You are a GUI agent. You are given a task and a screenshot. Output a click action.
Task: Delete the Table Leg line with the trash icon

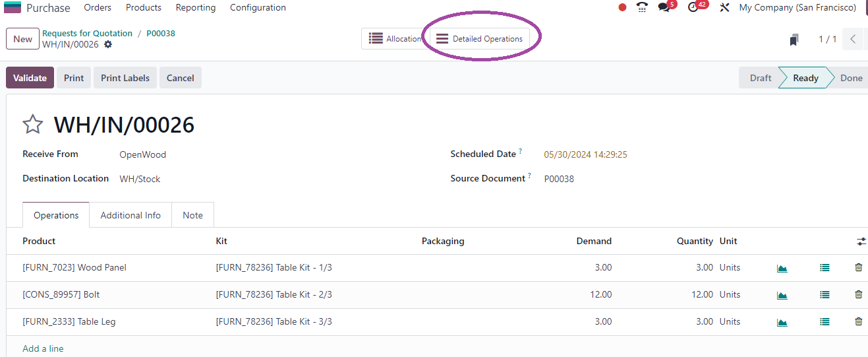(x=858, y=322)
